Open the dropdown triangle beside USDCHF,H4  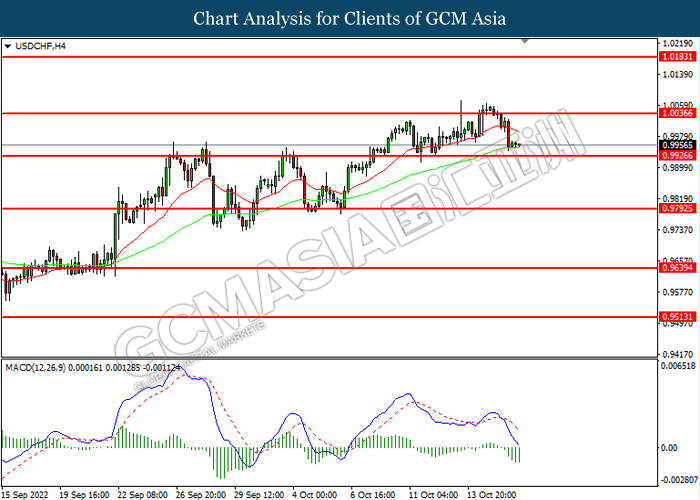pos(7,46)
